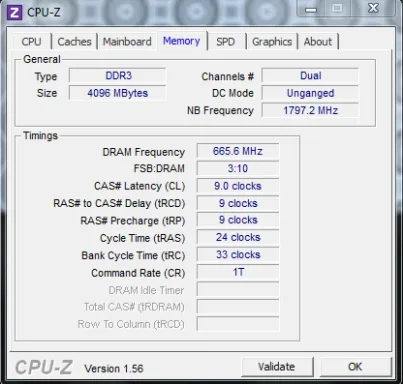Click the 4096 MBytes size value

[118, 93]
